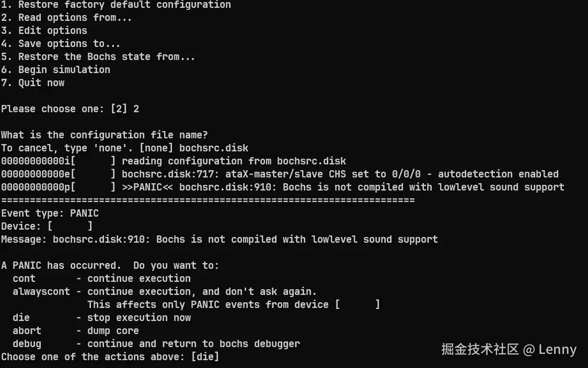Select the "Begin simulation" menu option

(x=55, y=70)
